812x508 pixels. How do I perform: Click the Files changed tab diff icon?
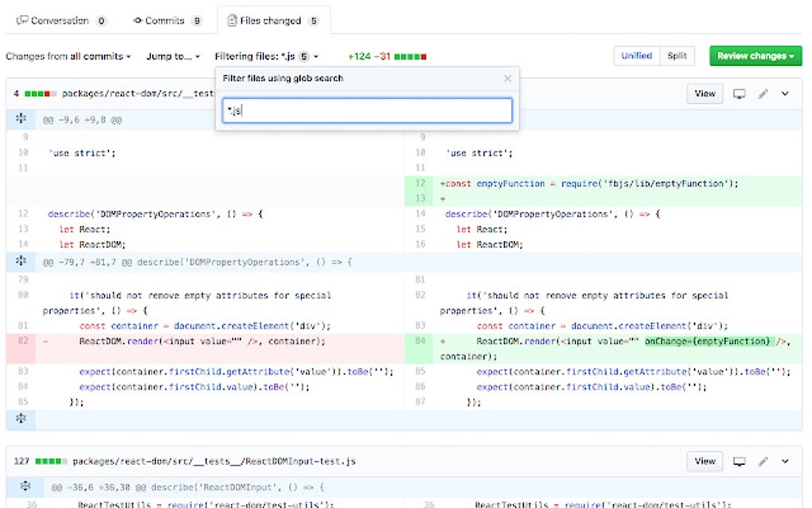click(232, 21)
